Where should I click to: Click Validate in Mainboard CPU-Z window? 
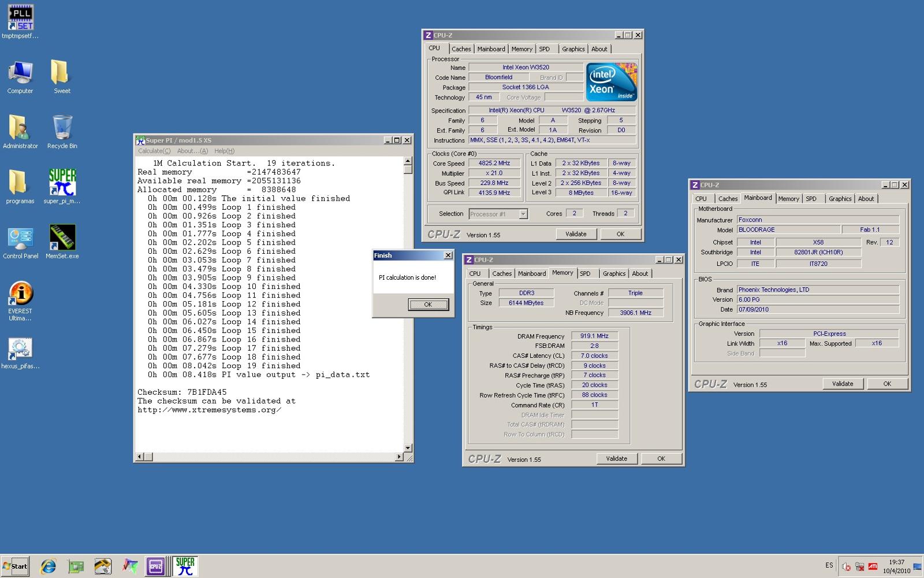[x=843, y=384]
